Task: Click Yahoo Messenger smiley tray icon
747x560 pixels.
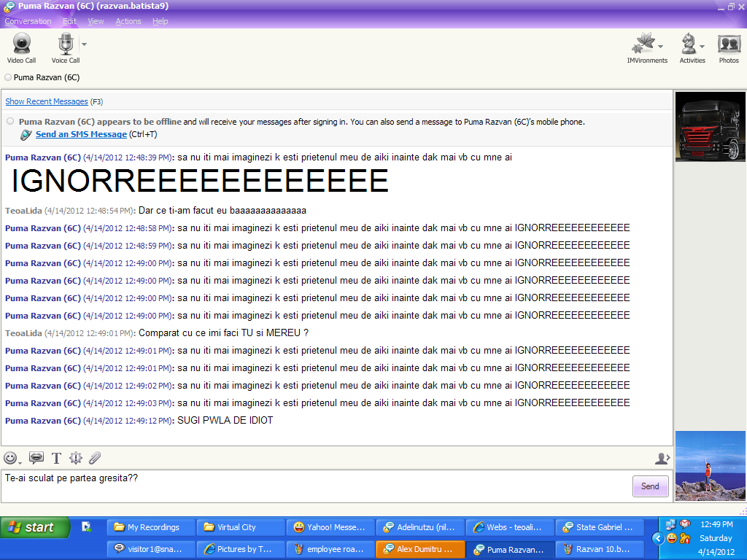Action: 672,539
